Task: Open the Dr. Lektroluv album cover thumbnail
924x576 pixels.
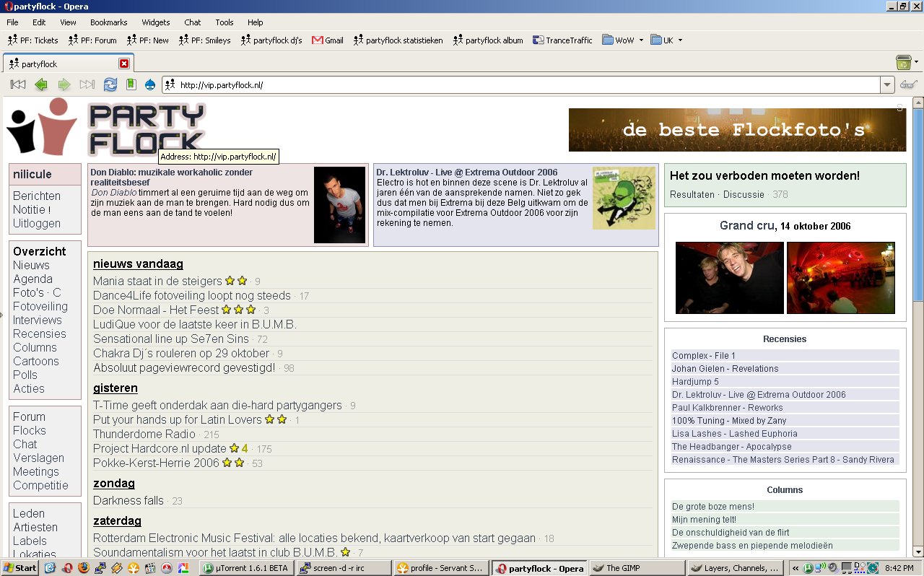Action: click(624, 198)
